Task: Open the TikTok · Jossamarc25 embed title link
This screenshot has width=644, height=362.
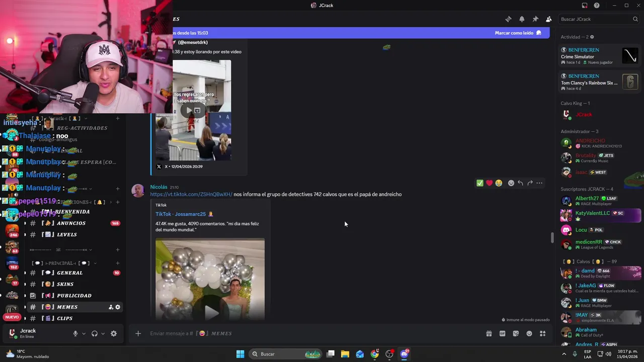Action: pos(184,214)
